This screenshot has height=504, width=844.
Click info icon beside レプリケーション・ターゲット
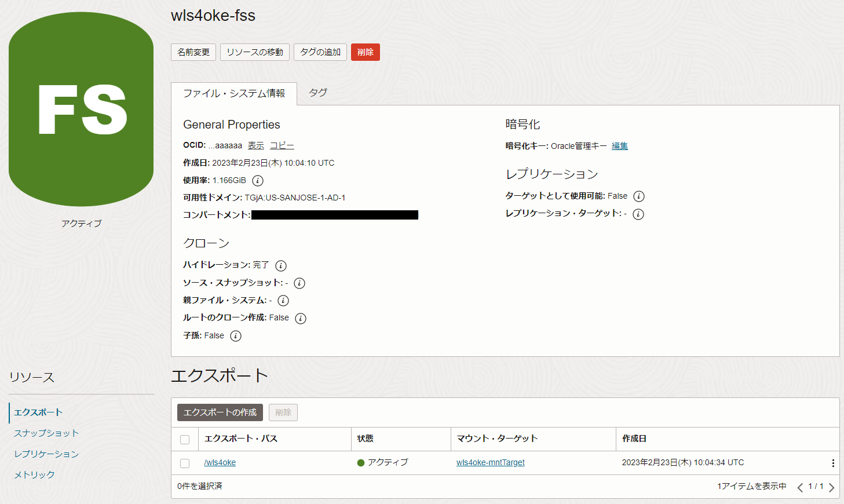638,214
